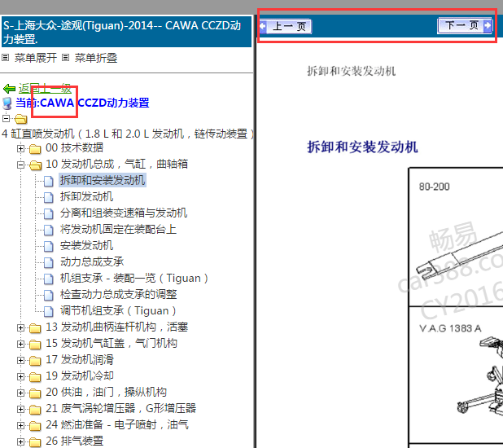Select 20 供油，油门，操纵机构
Image resolution: width=503 pixels, height=448 pixels.
click(106, 392)
